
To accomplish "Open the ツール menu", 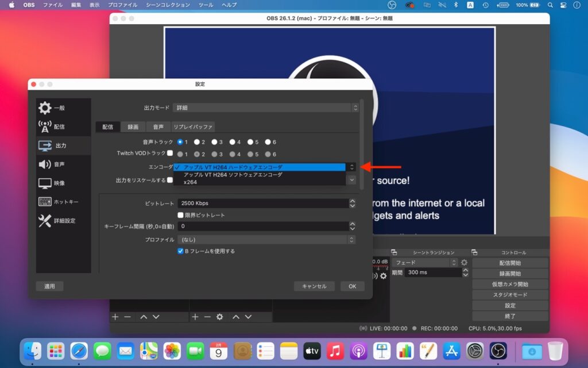I will click(x=206, y=5).
